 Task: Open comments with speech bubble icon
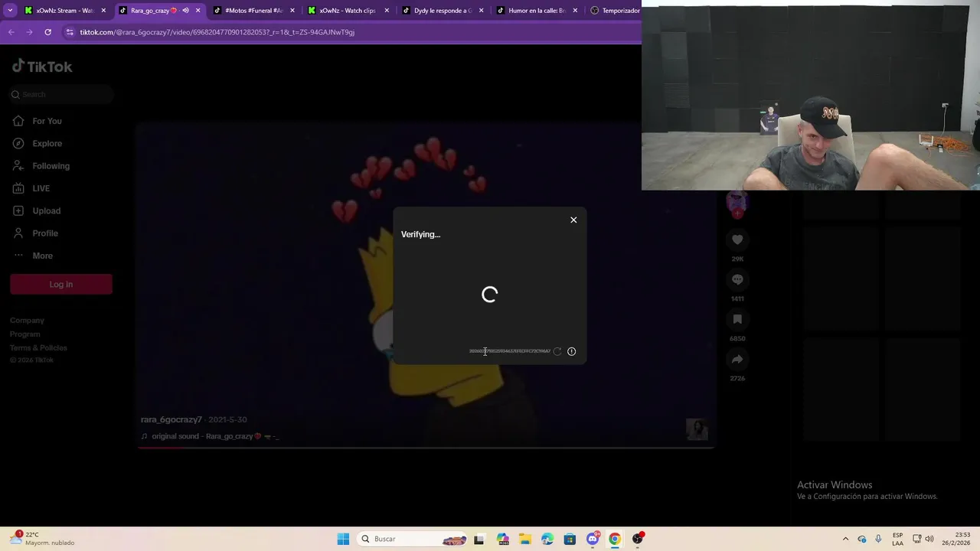(737, 279)
